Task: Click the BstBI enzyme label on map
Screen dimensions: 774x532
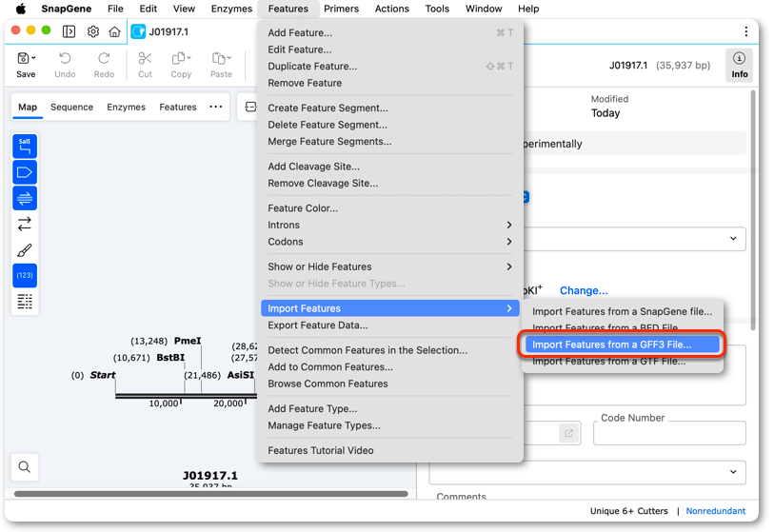Action: 170,357
